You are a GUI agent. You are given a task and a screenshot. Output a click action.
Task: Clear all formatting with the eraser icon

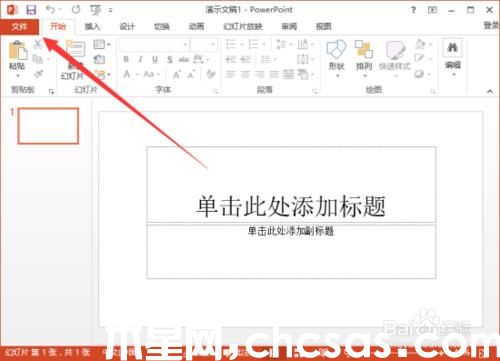(x=210, y=74)
